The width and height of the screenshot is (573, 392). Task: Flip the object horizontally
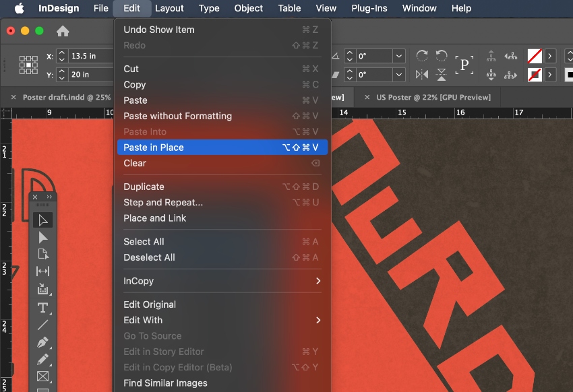tap(422, 75)
